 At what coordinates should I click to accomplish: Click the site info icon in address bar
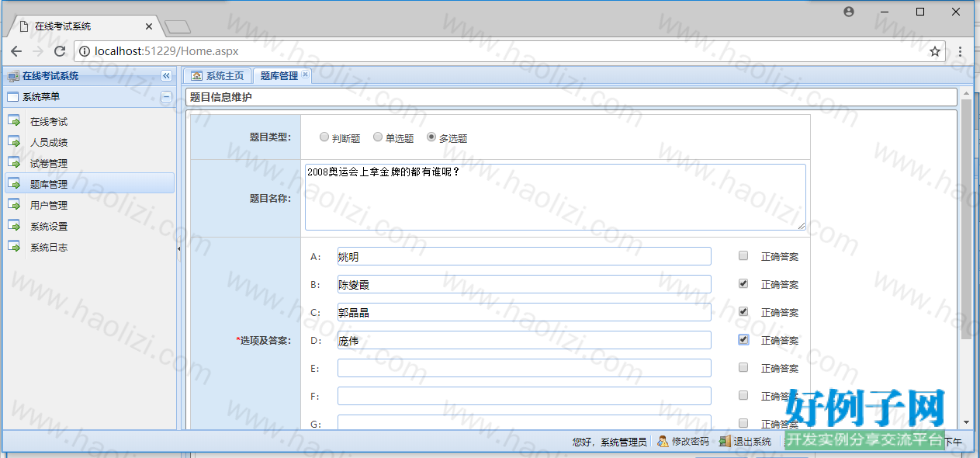(85, 51)
